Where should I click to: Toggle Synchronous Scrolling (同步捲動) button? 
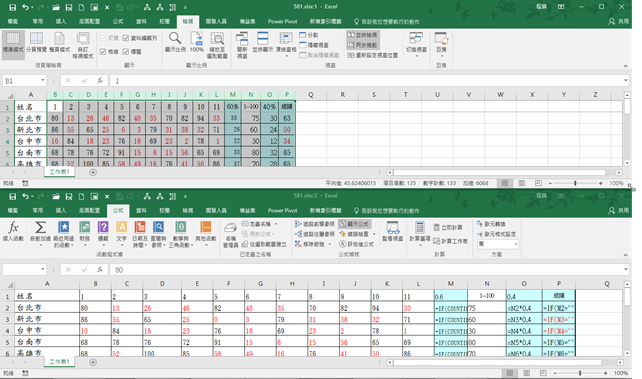(x=362, y=45)
